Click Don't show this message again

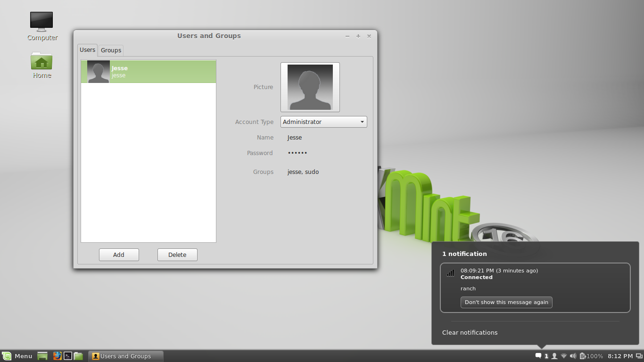(506, 302)
